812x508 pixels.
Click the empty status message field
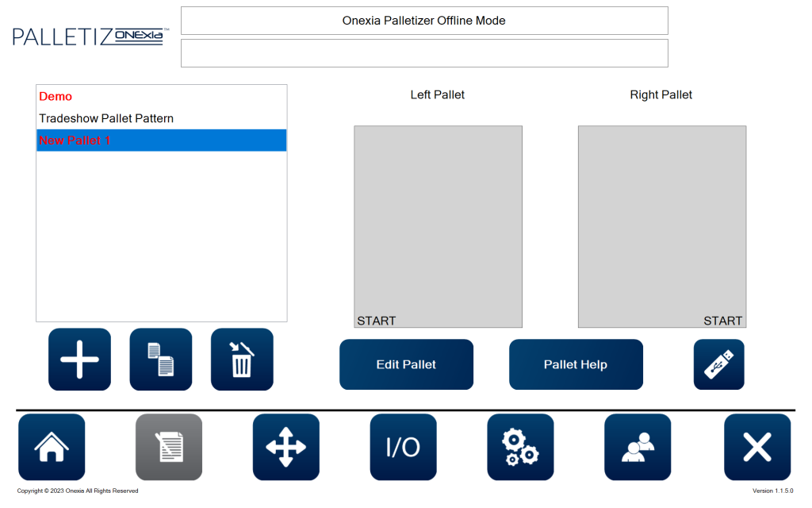(x=424, y=53)
